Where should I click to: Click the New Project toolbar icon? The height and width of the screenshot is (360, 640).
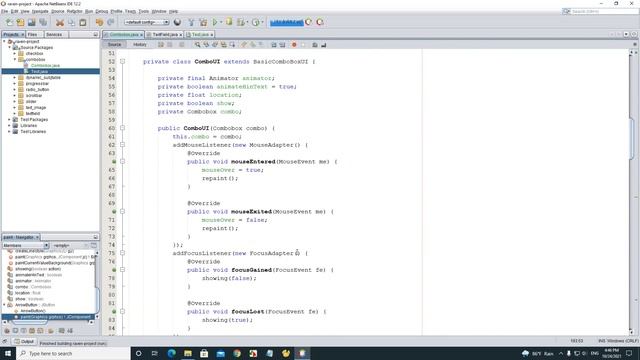tap(20, 22)
